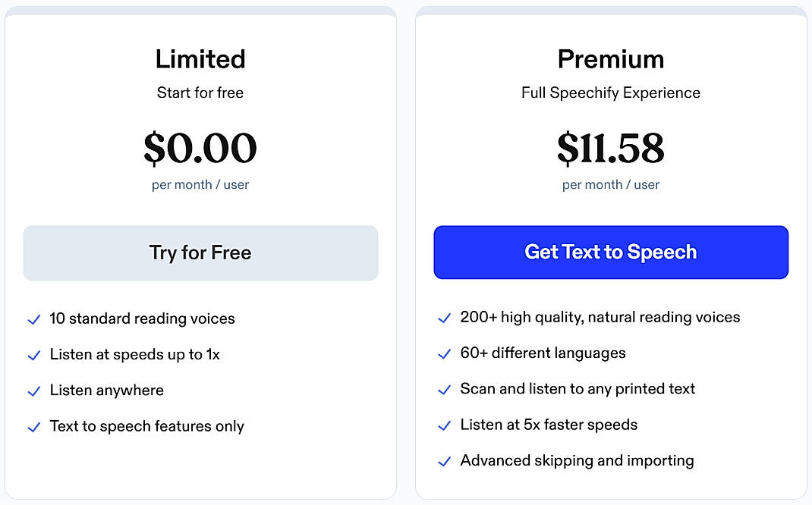Click the checkmark beside "60+ different languages"
812x505 pixels.
[x=444, y=353]
